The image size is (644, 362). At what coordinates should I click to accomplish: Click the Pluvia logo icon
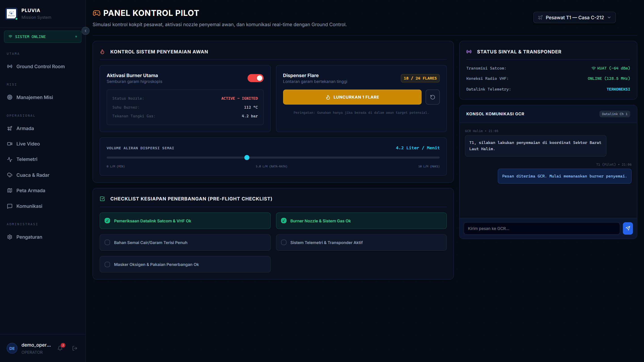pos(11,13)
